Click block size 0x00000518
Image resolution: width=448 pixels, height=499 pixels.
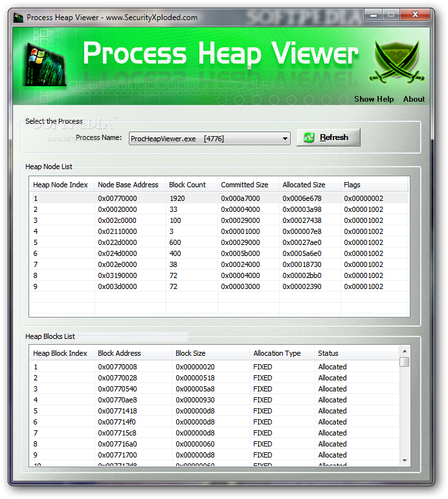(x=195, y=378)
